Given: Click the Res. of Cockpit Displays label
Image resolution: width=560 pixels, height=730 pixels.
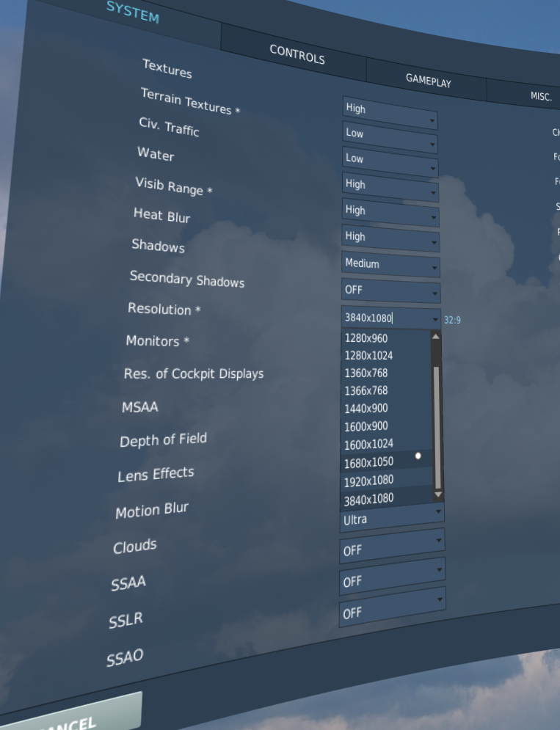Looking at the screenshot, I should point(194,374).
